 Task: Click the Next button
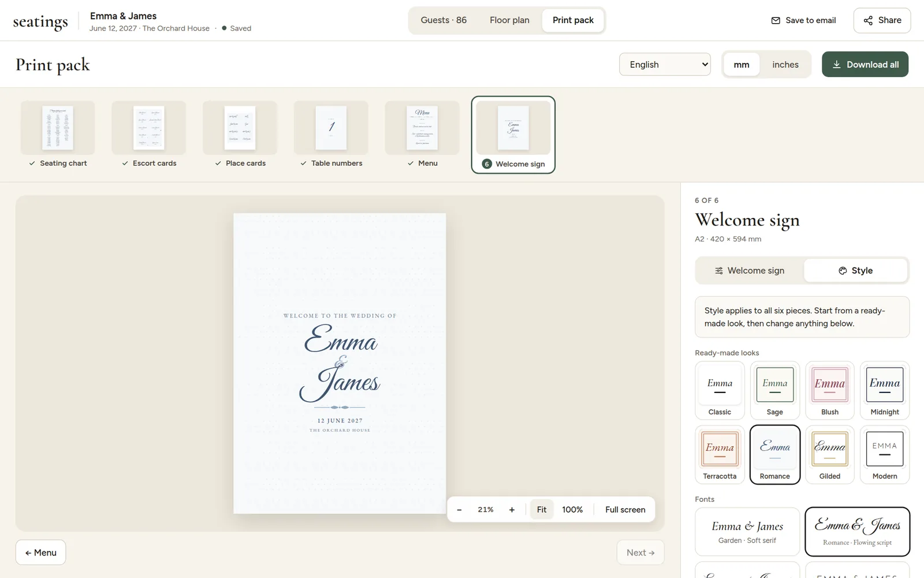[x=640, y=553]
